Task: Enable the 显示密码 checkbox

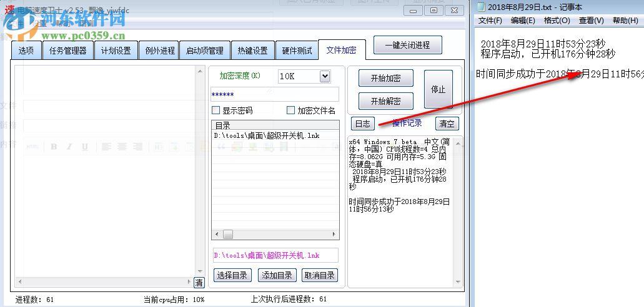Action: [215, 110]
